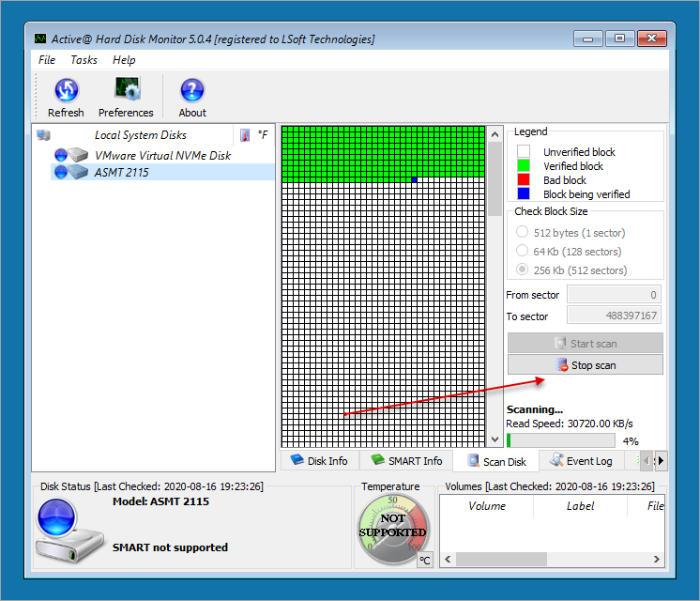700x601 pixels.
Task: Click the Volumes horizontal scrollbar thumb
Action: (501, 559)
